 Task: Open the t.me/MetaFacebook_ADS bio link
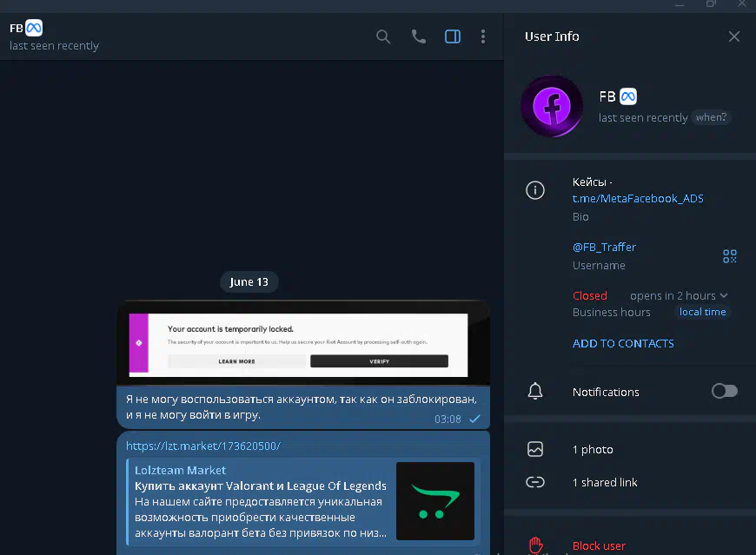pos(638,199)
